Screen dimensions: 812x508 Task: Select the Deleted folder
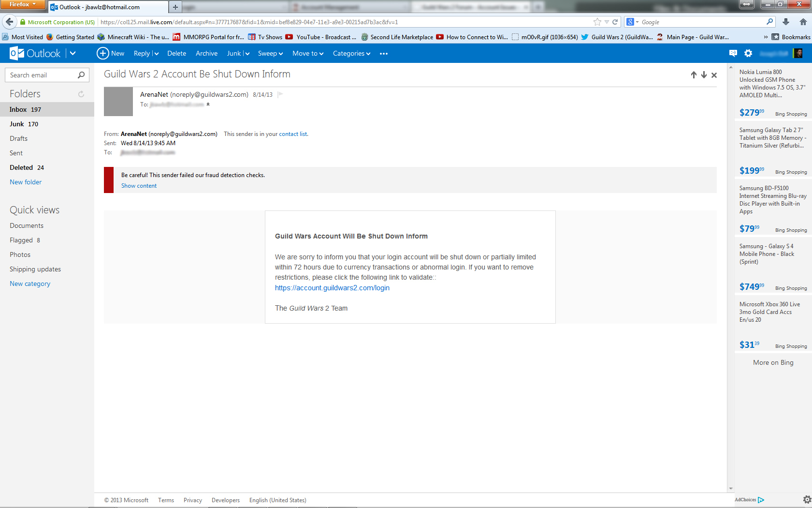(21, 168)
